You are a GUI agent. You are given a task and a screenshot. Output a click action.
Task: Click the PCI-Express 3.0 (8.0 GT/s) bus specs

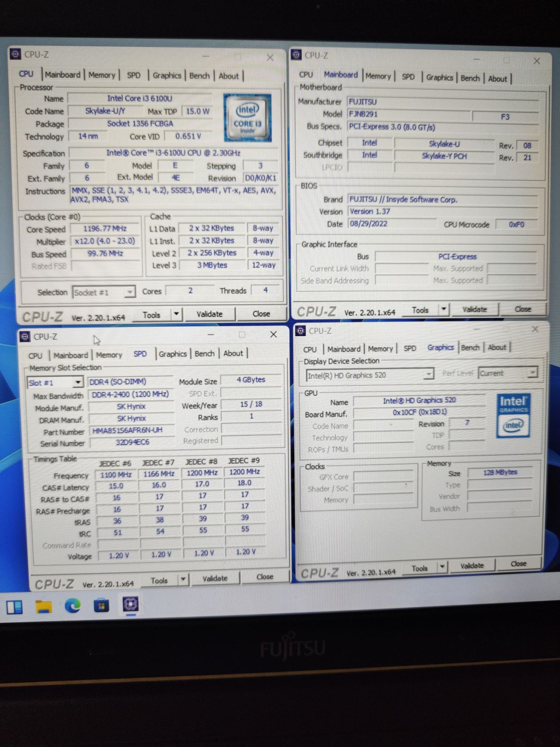click(443, 127)
